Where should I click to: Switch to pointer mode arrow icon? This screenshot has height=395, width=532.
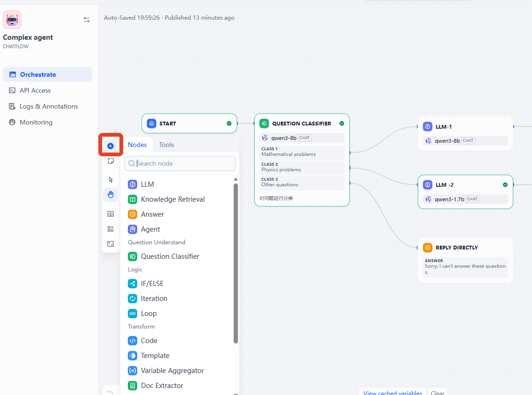[111, 180]
